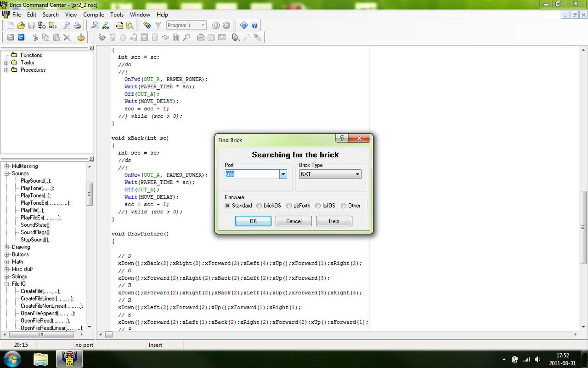Image resolution: width=588 pixels, height=368 pixels.
Task: Click the Find Brick toolbar icon
Action: coord(236,38)
